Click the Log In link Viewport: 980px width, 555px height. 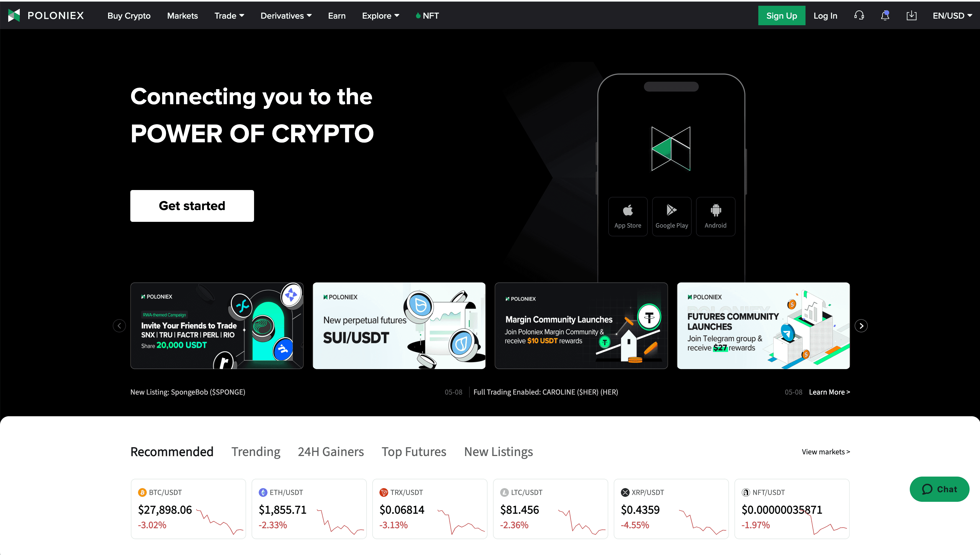pos(825,16)
